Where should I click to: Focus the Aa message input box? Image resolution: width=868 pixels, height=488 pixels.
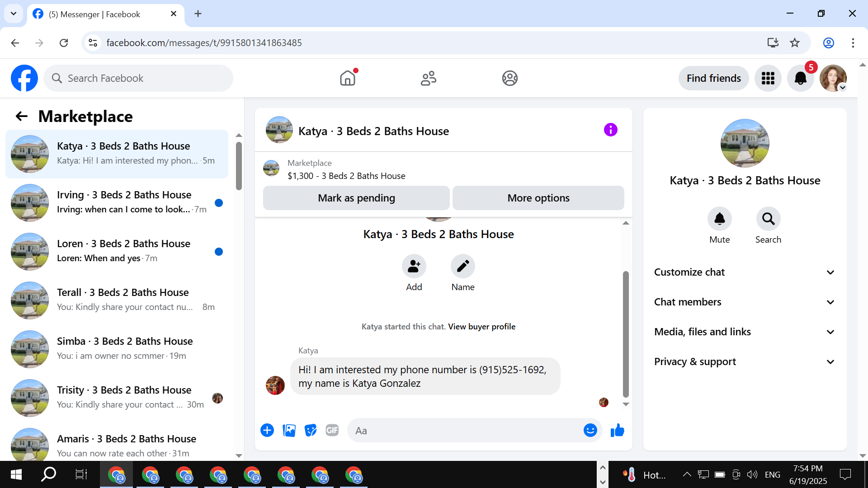point(466,431)
